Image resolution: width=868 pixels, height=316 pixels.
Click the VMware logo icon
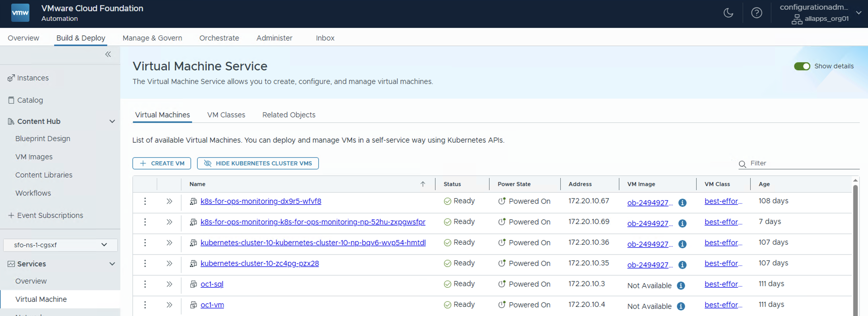(x=20, y=13)
